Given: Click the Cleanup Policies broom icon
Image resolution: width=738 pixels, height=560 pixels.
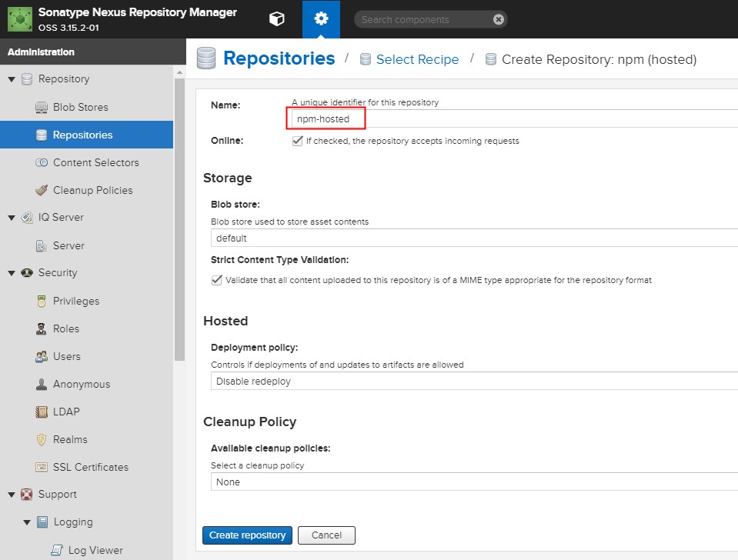Looking at the screenshot, I should point(42,190).
